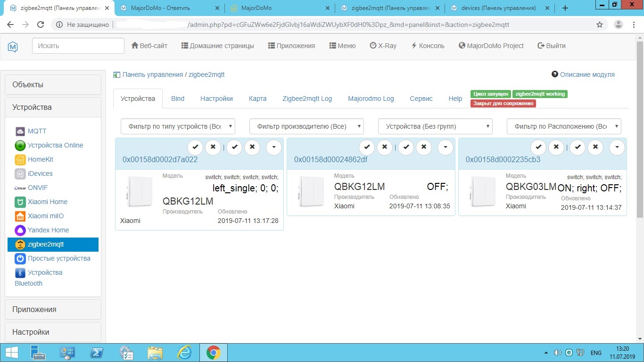The width and height of the screenshot is (644, 362).
Task: Click the MajorDoMo logo icon in navbar
Action: click(13, 46)
